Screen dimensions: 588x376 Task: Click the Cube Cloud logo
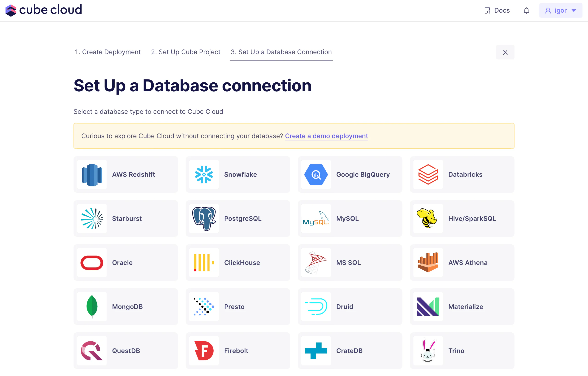coord(43,10)
